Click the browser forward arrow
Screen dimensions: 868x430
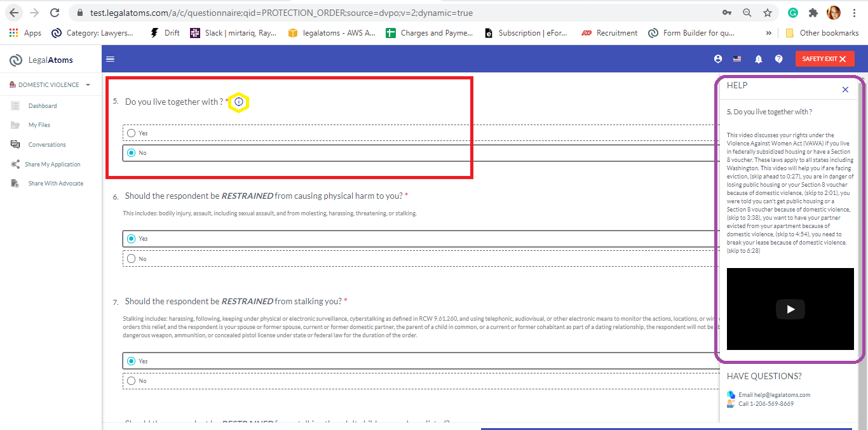(34, 13)
